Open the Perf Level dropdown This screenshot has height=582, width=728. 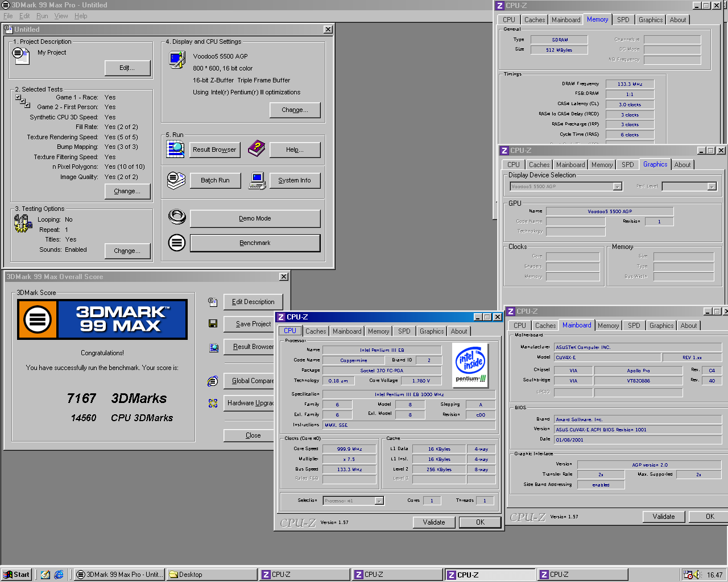point(711,186)
